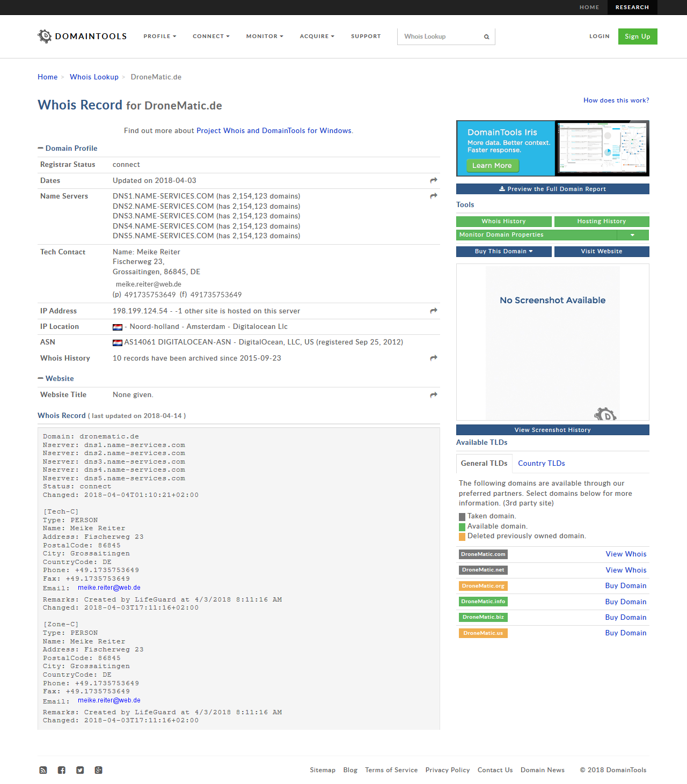Viewport: 687px width, 784px height.
Task: Click View Screenshot History button
Action: [553, 430]
